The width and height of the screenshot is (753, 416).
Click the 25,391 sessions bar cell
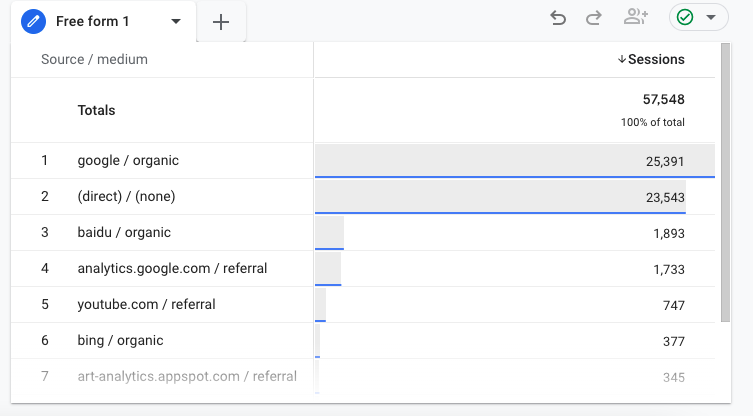(515, 160)
